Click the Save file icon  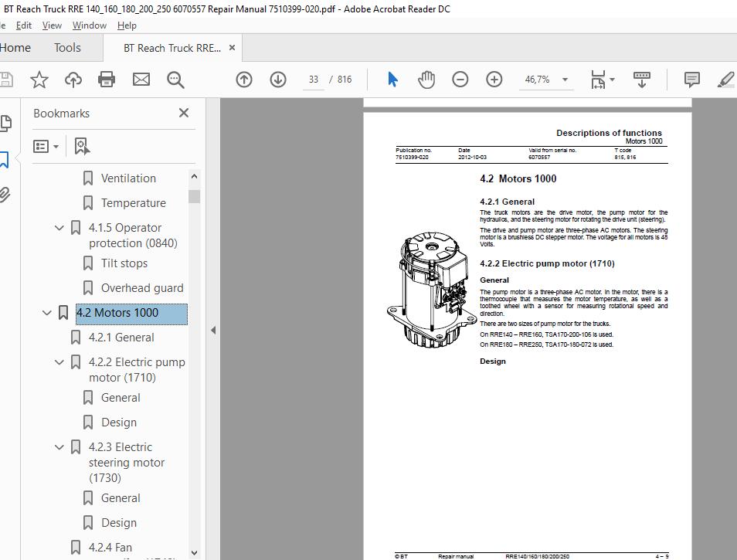point(5,80)
